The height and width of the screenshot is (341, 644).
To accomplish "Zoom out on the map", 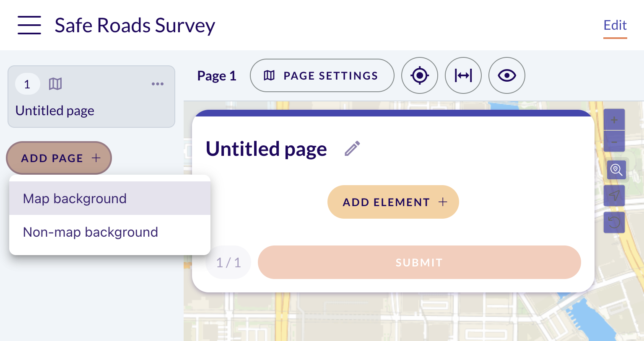I will [x=614, y=142].
